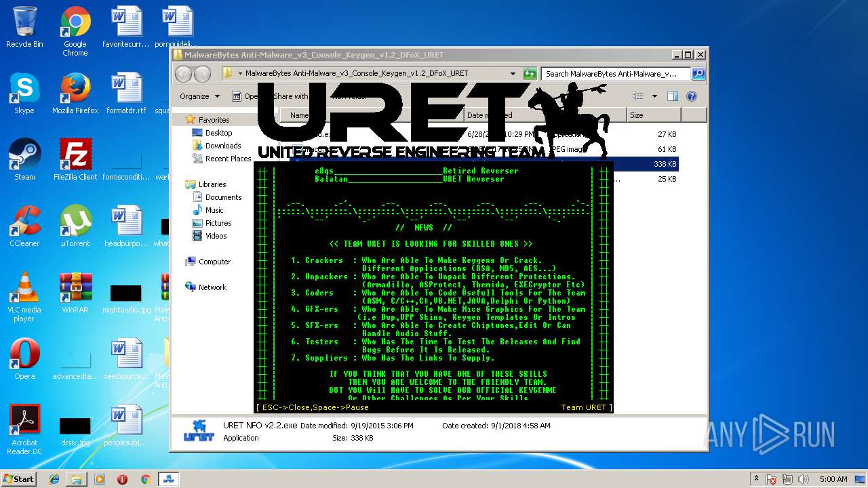Viewport: 868px width, 488px height.
Task: Select the pornguideli Word document icon
Action: click(x=177, y=27)
